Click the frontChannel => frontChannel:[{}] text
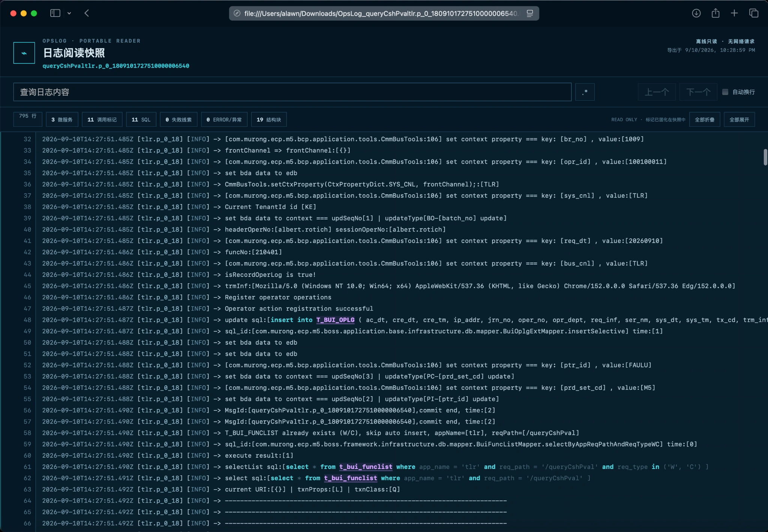 288,150
